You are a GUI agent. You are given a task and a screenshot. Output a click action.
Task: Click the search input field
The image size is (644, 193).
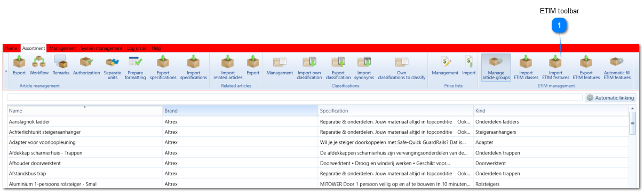click(295, 97)
